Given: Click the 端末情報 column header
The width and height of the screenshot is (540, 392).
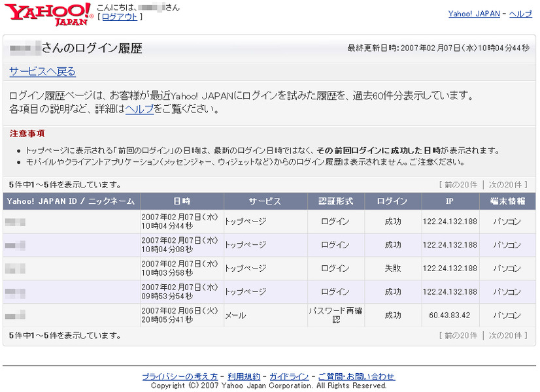Looking at the screenshot, I should pos(507,201).
